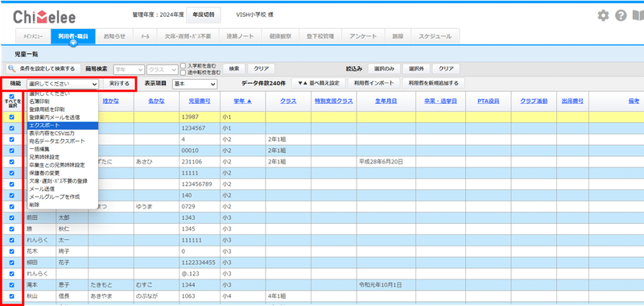The image size is (644, 306).
Task: Open the クラス quick-search dropdown
Action: click(163, 69)
